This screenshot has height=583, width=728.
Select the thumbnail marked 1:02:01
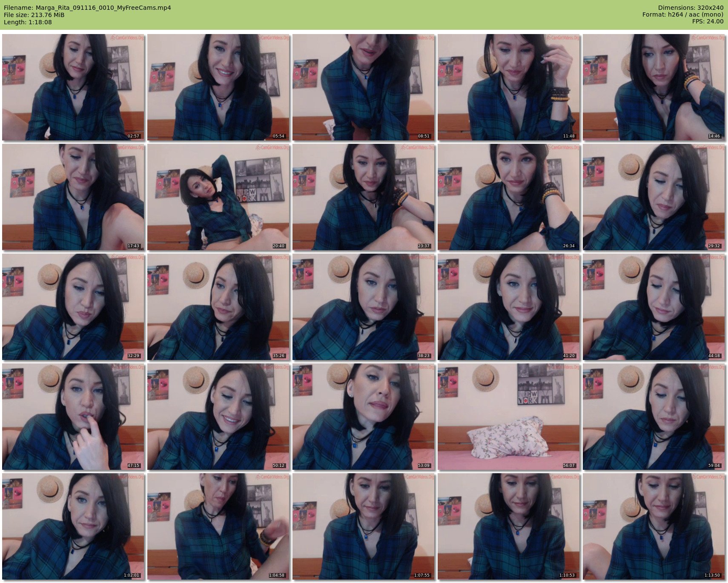[73, 526]
